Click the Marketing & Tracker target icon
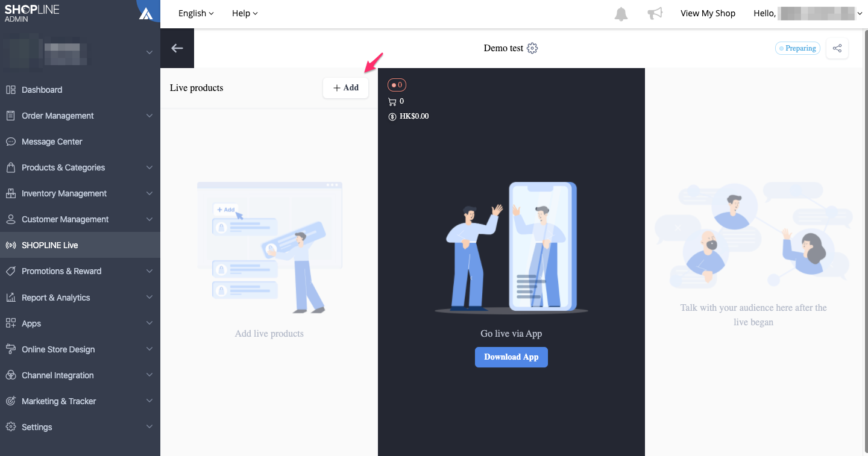This screenshot has height=456, width=868. pos(11,401)
